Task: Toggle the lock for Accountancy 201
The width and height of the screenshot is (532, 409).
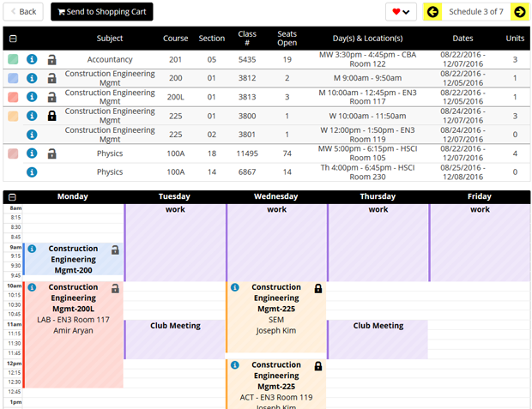Action: 51,60
